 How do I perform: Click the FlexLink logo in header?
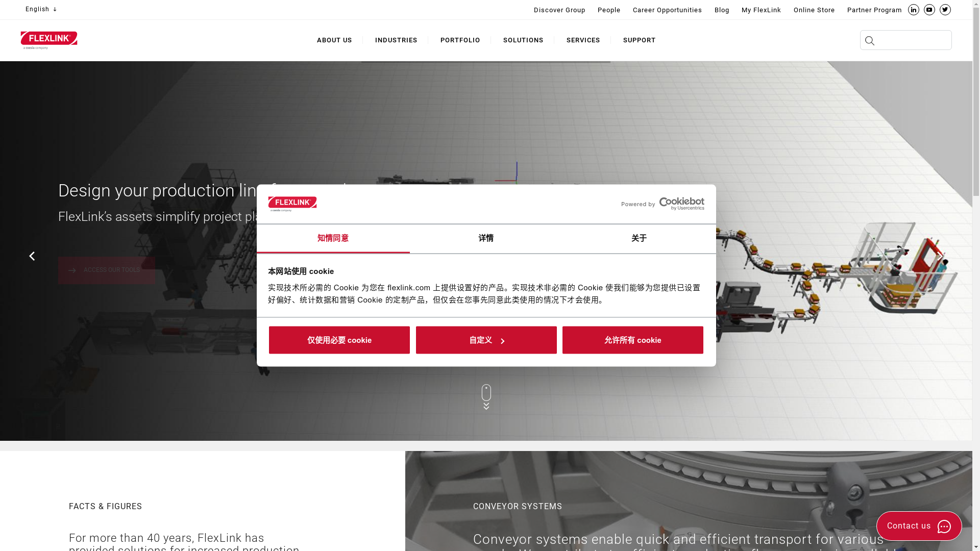(x=49, y=40)
